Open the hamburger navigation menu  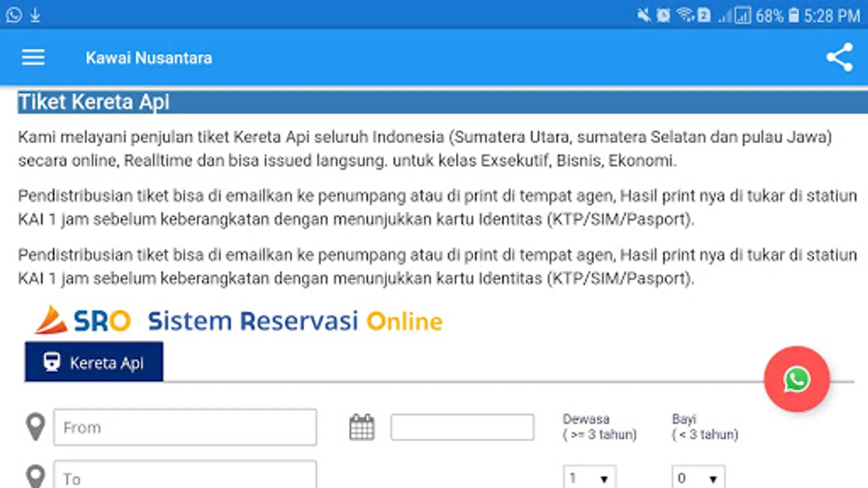[x=33, y=57]
